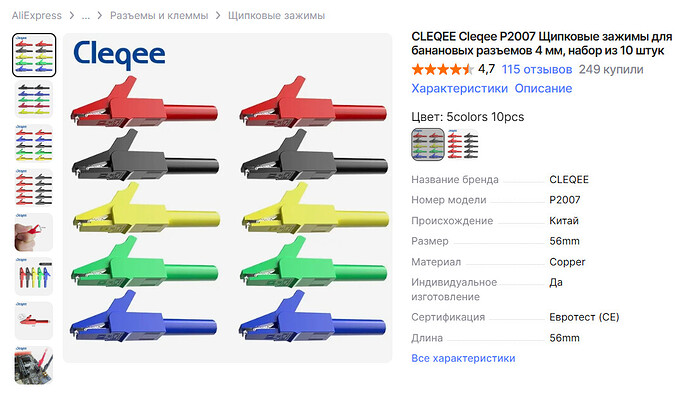Open the "115 отзывов" reviews link
The height and width of the screenshot is (400, 690).
[x=537, y=70]
